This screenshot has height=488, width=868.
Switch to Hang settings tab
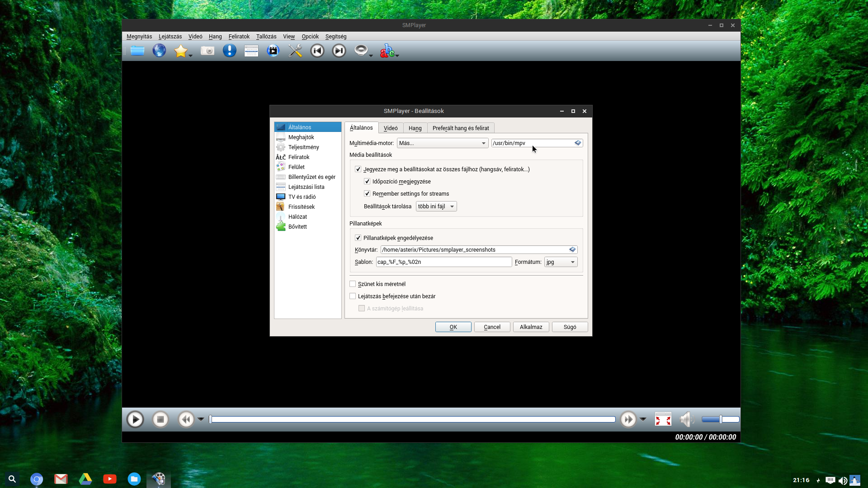point(415,127)
